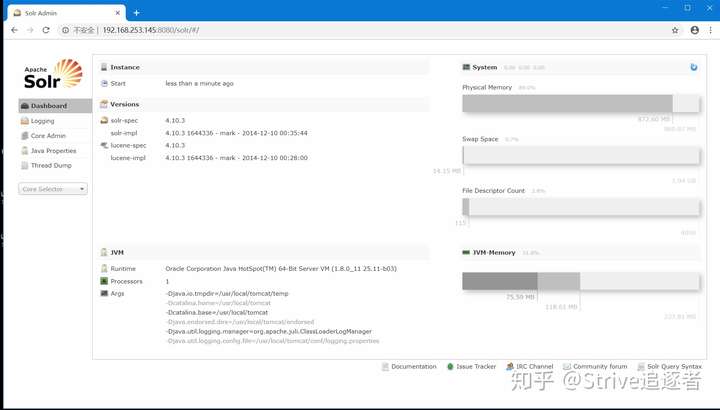Click the solr-spec row icon

(x=104, y=120)
